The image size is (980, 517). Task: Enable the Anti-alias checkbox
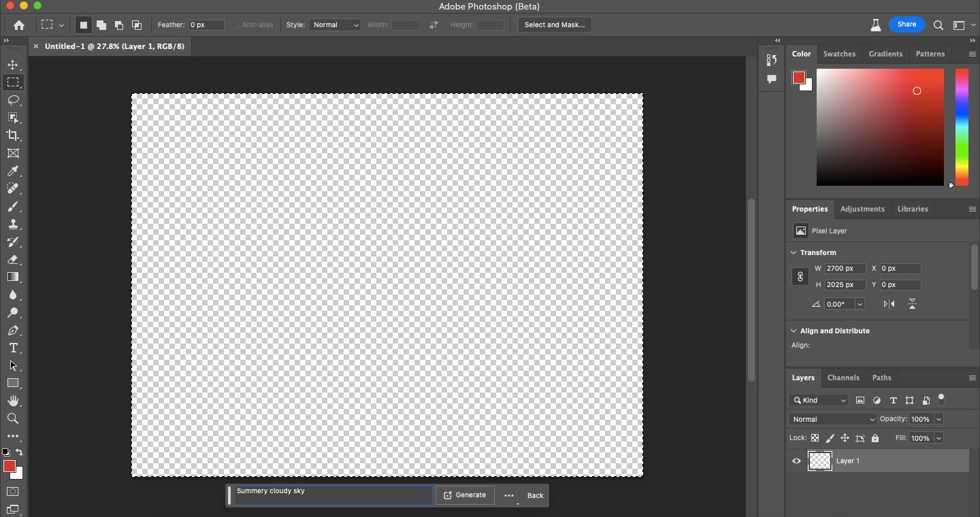pos(233,24)
